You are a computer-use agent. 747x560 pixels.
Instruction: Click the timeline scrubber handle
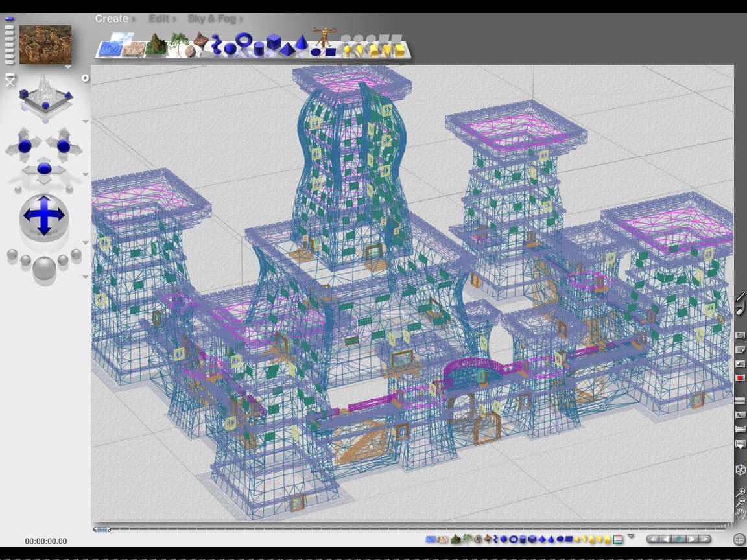click(101, 530)
